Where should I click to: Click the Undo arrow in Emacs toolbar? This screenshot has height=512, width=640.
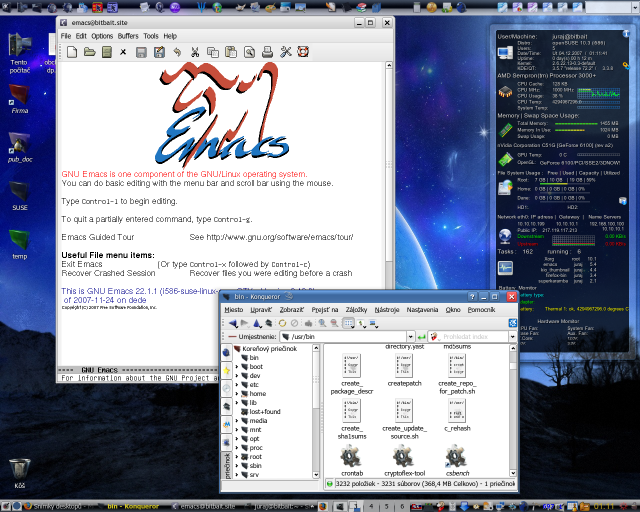(x=177, y=52)
